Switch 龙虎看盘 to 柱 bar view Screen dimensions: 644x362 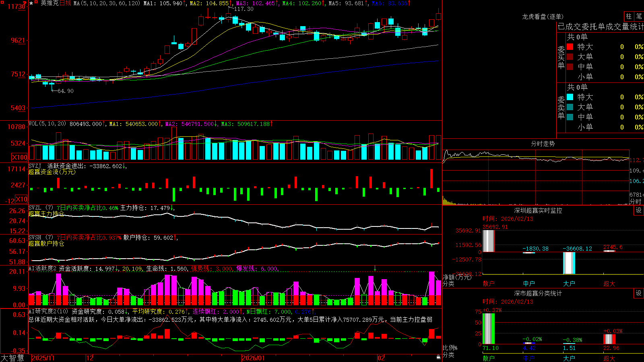click(x=629, y=16)
